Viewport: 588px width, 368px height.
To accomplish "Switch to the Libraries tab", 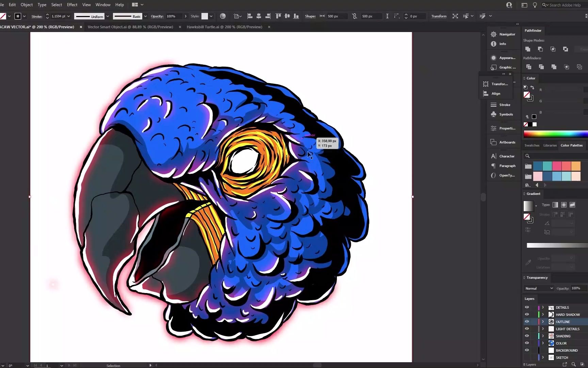I will pyautogui.click(x=550, y=145).
